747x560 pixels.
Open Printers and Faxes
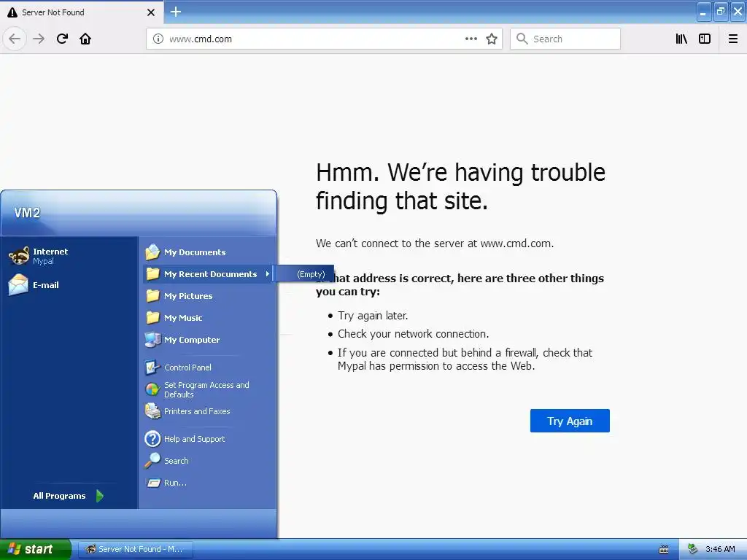point(208,411)
